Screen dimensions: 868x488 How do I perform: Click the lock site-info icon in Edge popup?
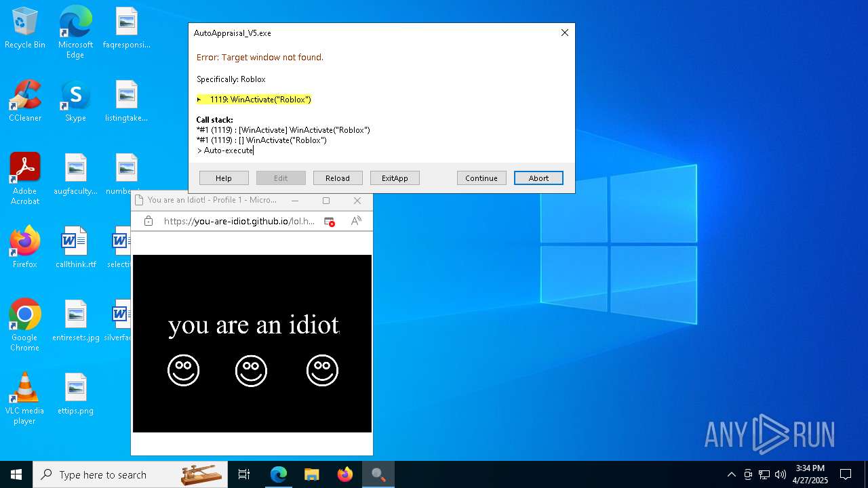click(149, 221)
